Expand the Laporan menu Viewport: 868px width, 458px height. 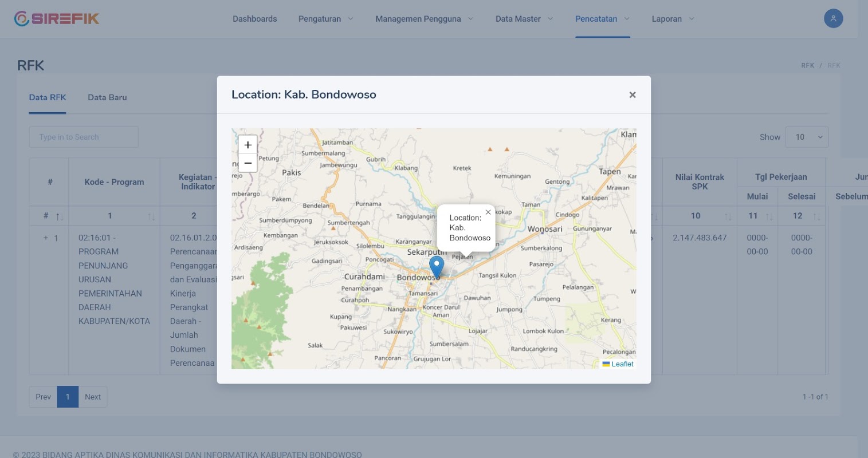click(x=673, y=19)
